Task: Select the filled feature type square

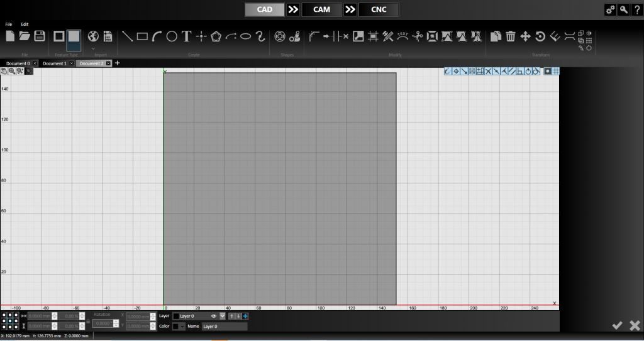Action: [x=74, y=40]
